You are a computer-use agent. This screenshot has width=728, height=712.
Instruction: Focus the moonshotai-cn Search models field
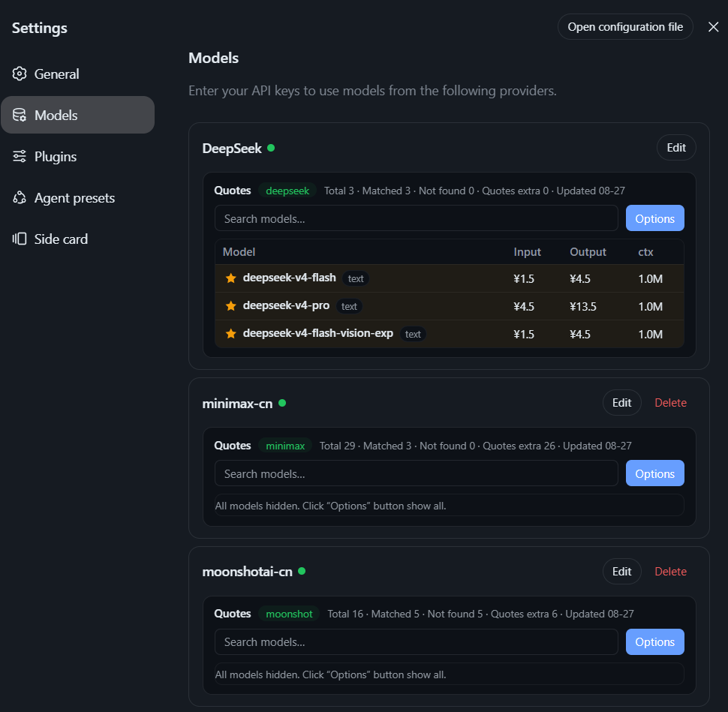417,642
